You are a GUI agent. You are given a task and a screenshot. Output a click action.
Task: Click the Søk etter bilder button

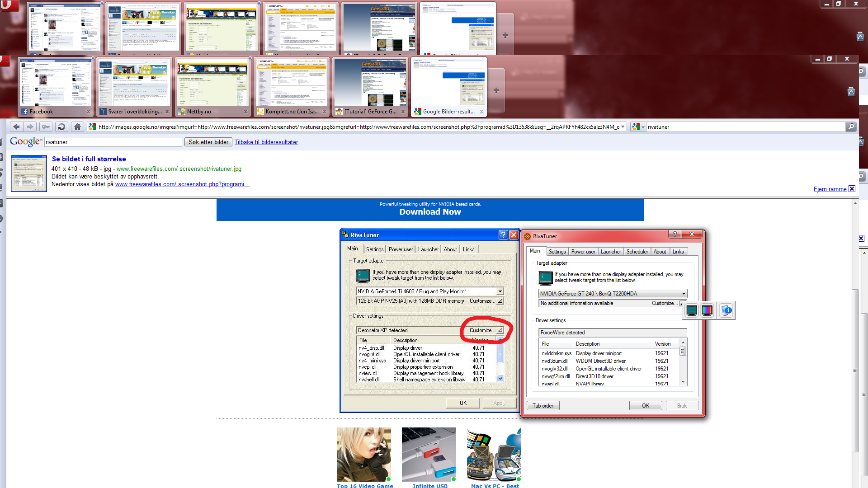(208, 142)
